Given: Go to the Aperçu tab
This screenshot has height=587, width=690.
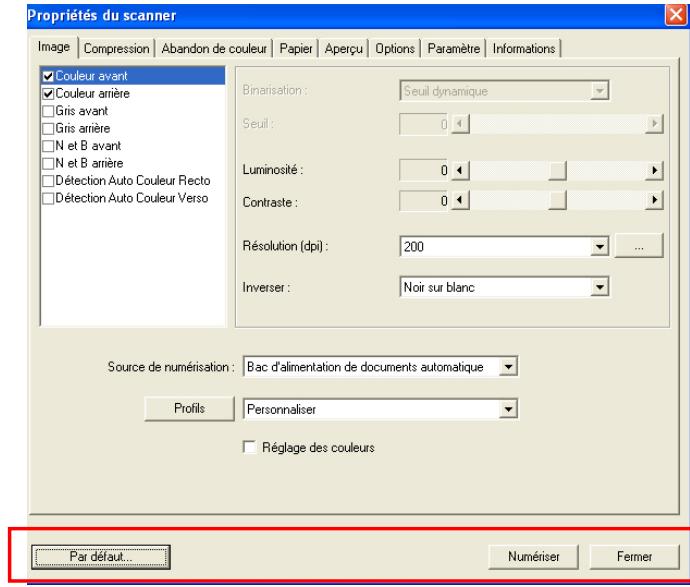Looking at the screenshot, I should tap(344, 48).
